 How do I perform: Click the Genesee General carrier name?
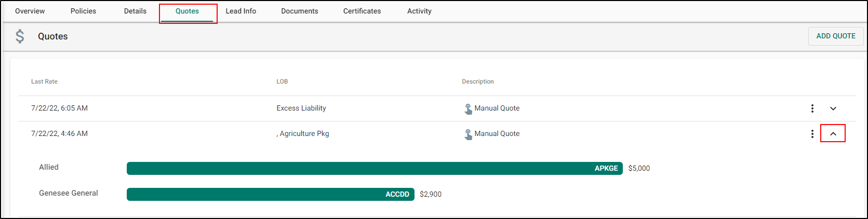click(69, 193)
